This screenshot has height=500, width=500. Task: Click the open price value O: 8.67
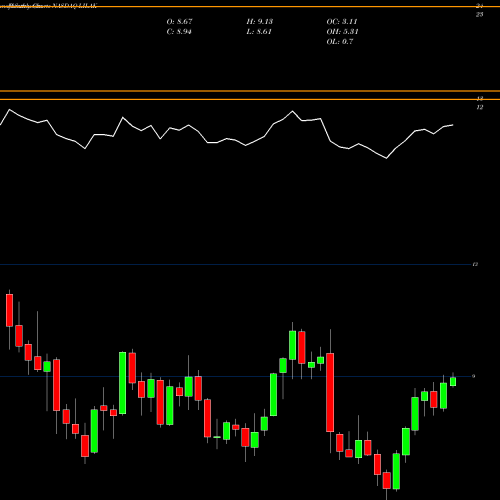[179, 22]
